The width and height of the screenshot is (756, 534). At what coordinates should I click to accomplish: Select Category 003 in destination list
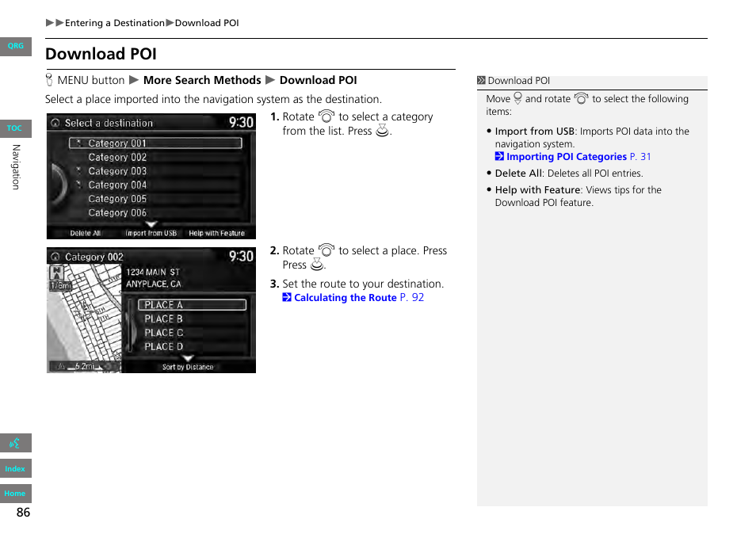coord(156,171)
